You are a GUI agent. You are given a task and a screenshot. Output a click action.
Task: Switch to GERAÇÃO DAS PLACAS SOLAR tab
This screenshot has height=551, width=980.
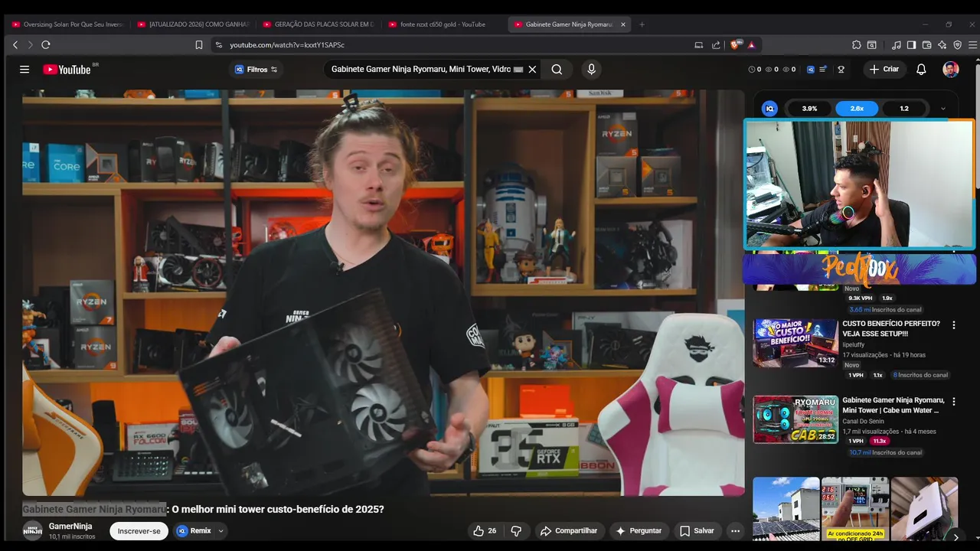pos(318,24)
